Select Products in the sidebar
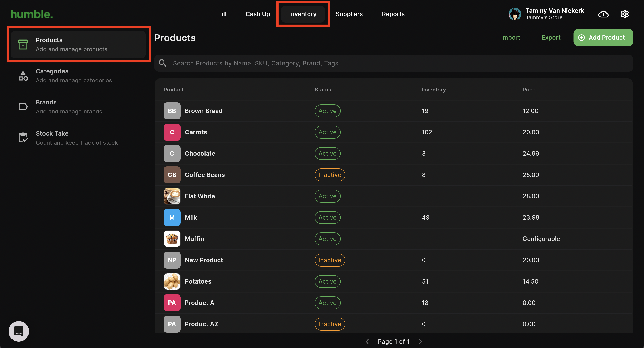 tap(78, 45)
